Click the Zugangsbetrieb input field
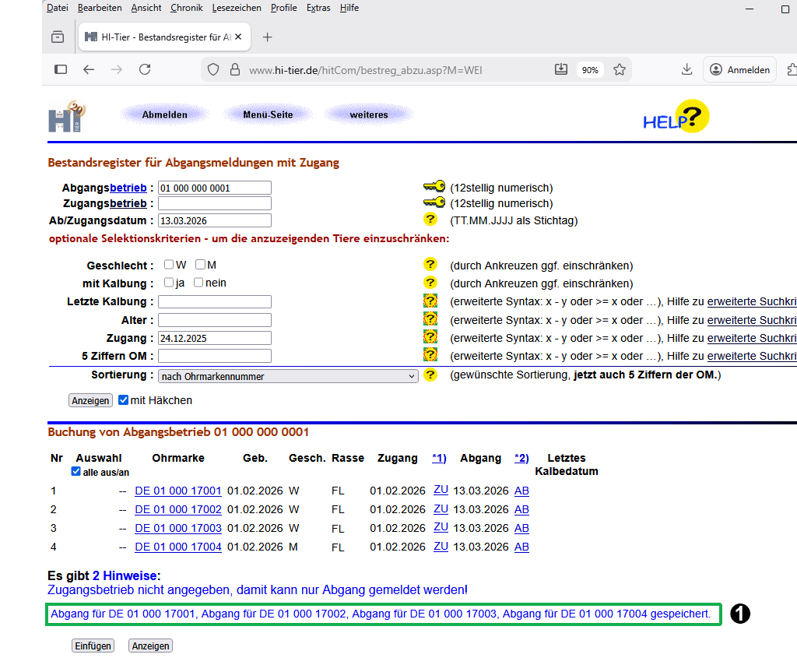The width and height of the screenshot is (797, 672). [x=214, y=203]
